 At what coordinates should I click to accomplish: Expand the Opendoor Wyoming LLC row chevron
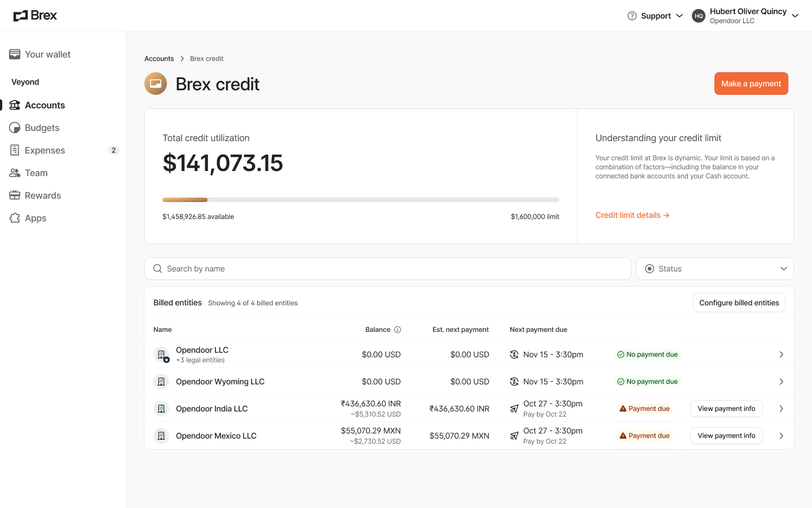(781, 382)
